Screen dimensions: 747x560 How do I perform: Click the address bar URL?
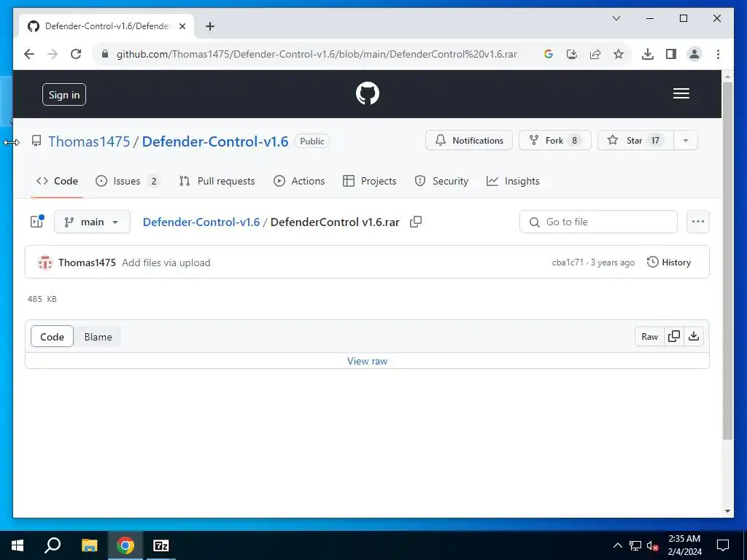[317, 54]
